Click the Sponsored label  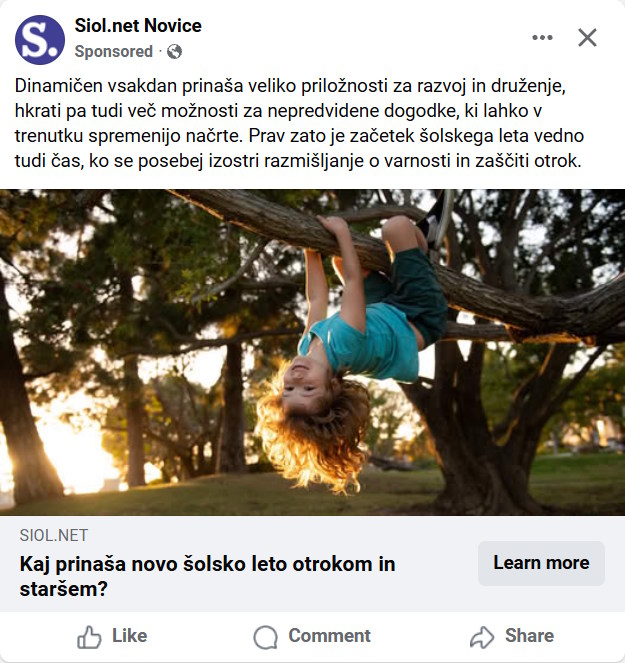pyautogui.click(x=113, y=52)
